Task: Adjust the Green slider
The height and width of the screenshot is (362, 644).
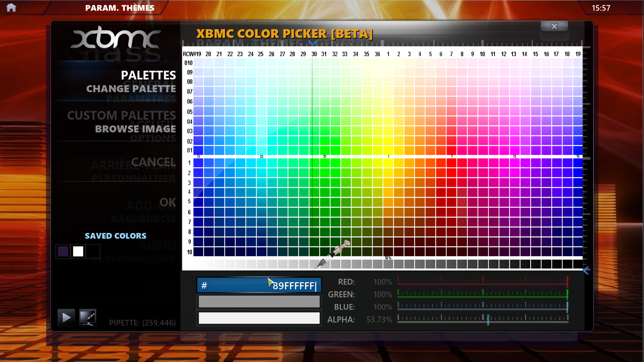Action: [483, 294]
